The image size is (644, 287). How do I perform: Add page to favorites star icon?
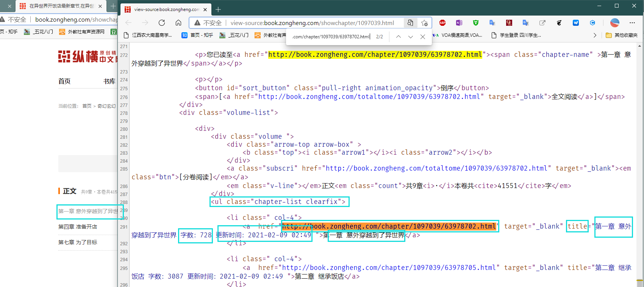tap(425, 23)
